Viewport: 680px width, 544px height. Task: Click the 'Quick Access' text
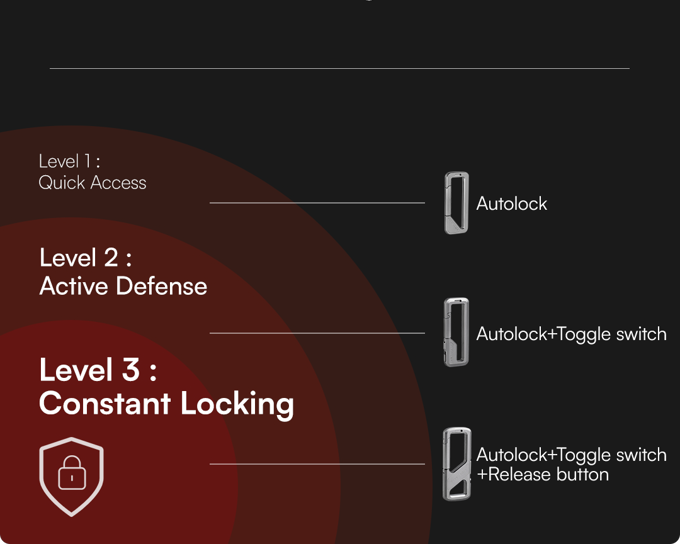pos(92,183)
